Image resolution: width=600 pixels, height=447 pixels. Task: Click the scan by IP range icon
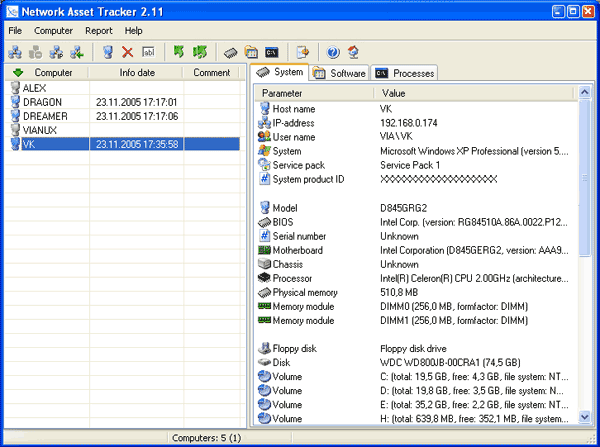[x=56, y=52]
